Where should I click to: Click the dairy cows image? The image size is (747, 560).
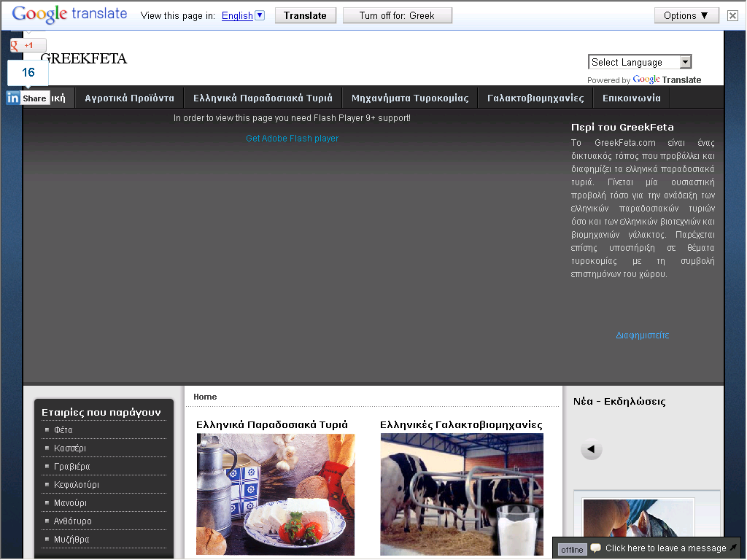pos(462,494)
